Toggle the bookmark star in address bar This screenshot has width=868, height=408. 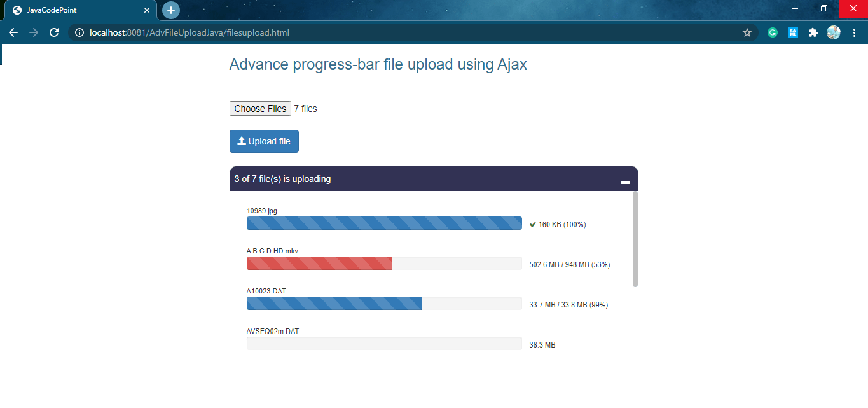tap(747, 32)
